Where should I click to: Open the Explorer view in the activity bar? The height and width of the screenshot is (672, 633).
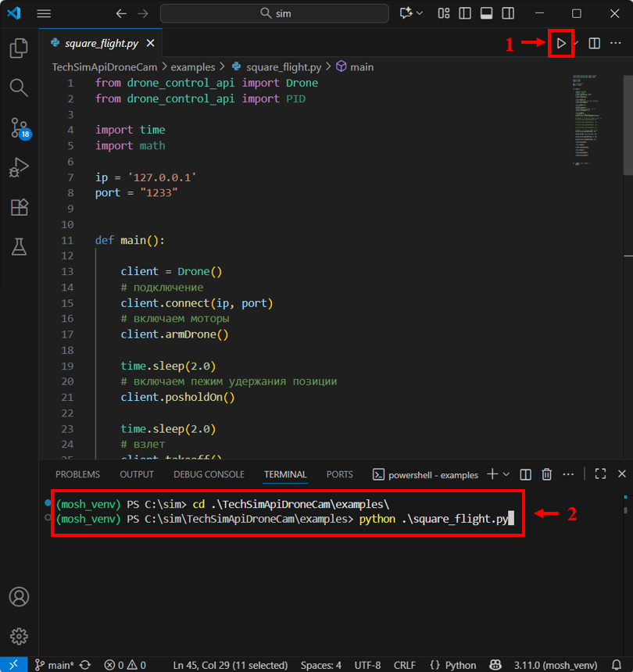tap(19, 48)
